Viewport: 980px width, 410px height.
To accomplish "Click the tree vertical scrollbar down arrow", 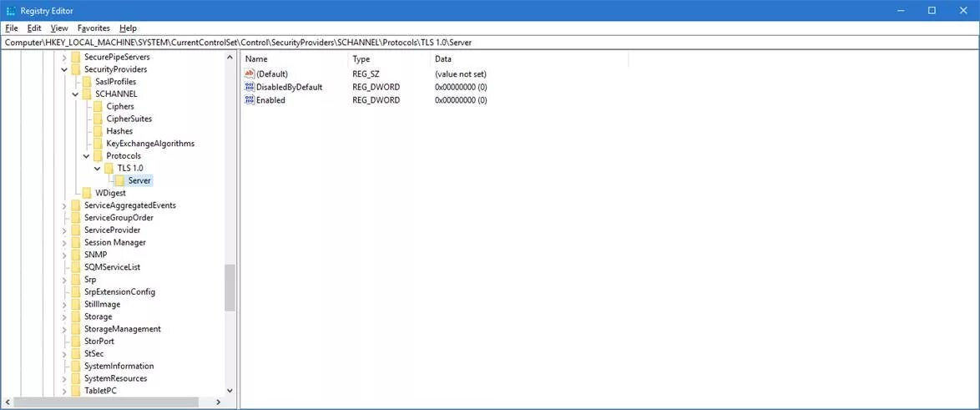I will tap(230, 391).
